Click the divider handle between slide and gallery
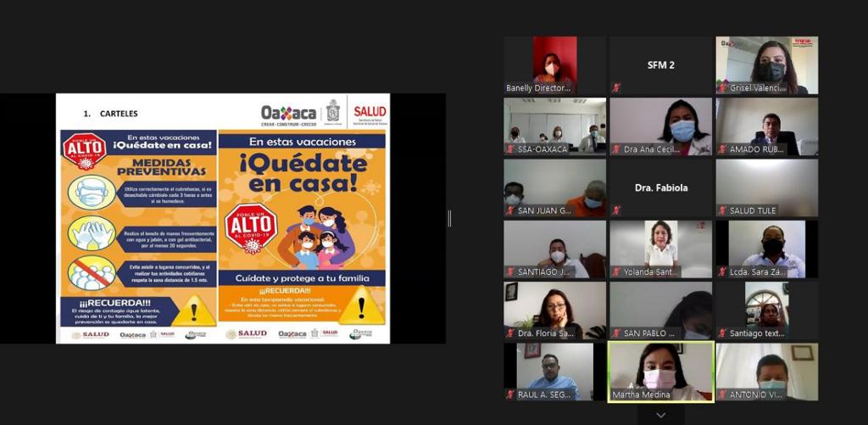 (x=449, y=218)
